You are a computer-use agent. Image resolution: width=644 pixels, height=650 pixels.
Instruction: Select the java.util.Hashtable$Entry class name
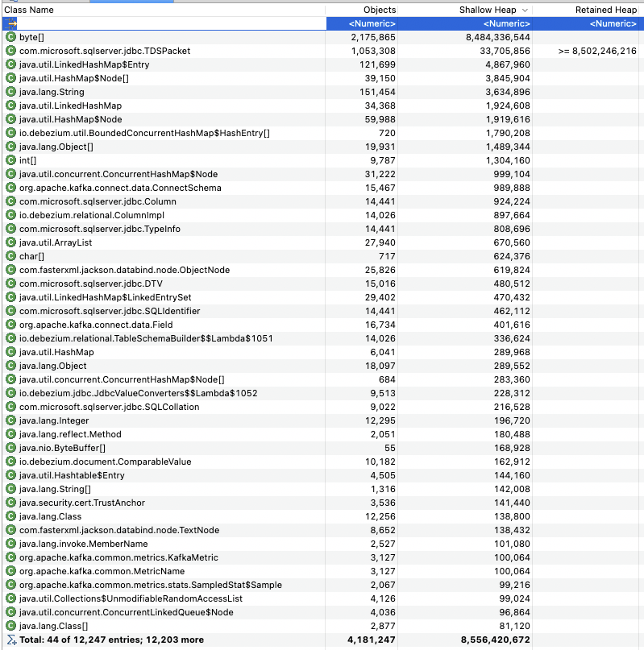[72, 475]
